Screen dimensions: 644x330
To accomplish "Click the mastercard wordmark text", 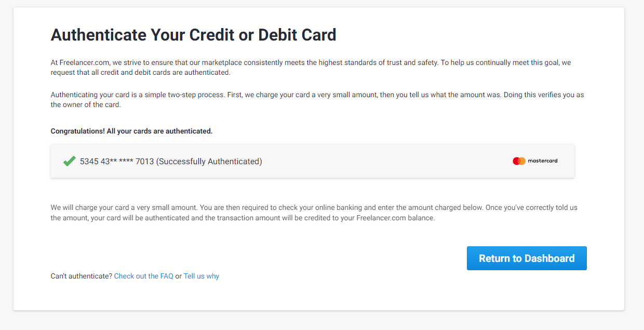I will point(542,161).
